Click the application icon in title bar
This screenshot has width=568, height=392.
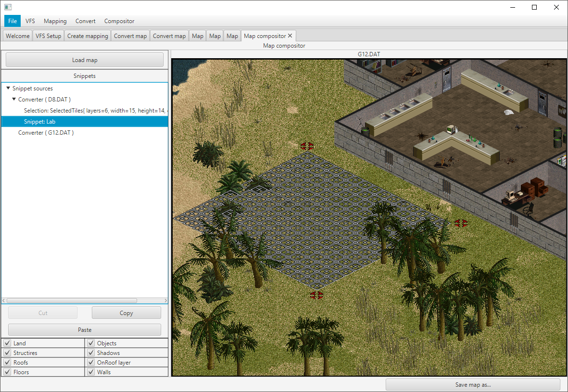click(8, 7)
